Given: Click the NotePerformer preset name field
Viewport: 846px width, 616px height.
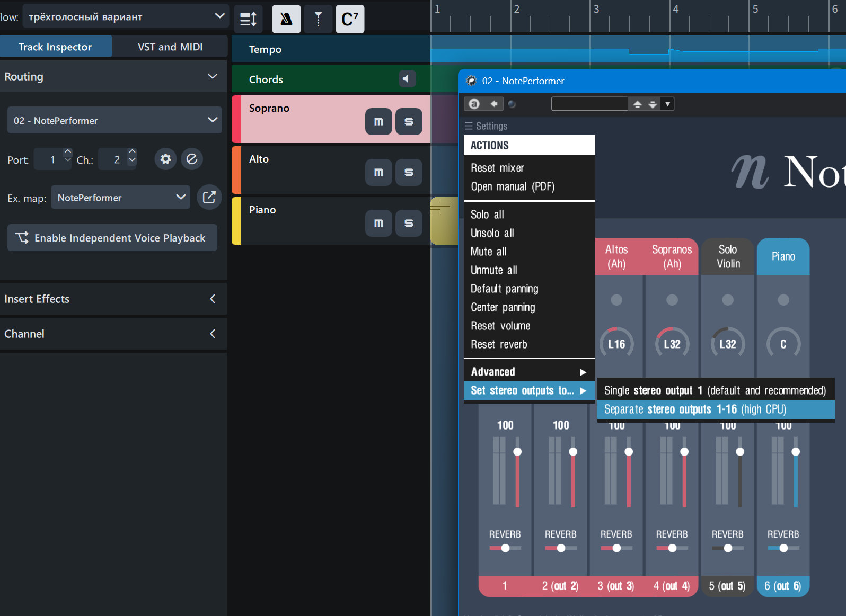Looking at the screenshot, I should pyautogui.click(x=589, y=104).
